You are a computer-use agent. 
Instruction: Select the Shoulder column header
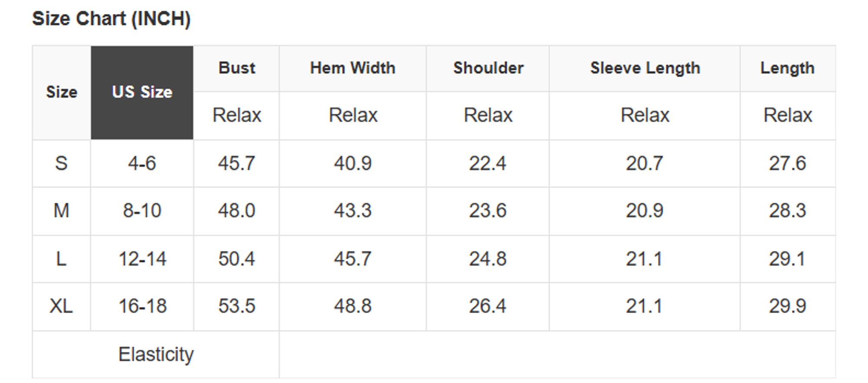pos(488,68)
